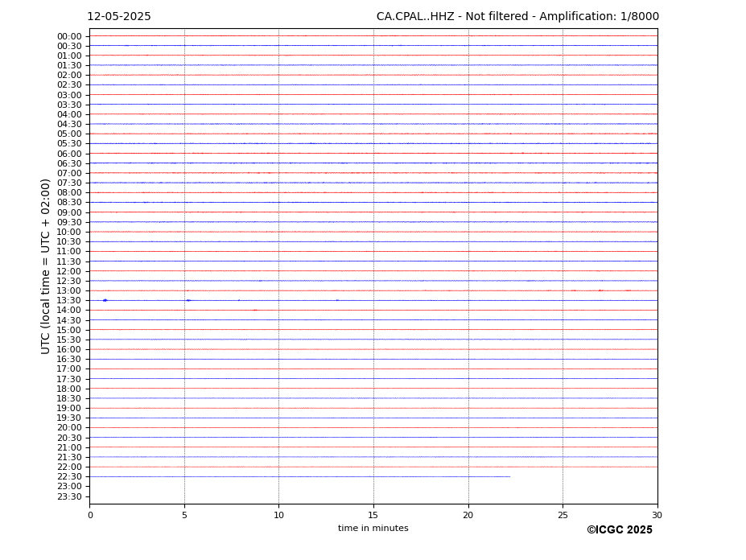Click the 17:30 time row label
746x560 pixels.
pos(69,379)
